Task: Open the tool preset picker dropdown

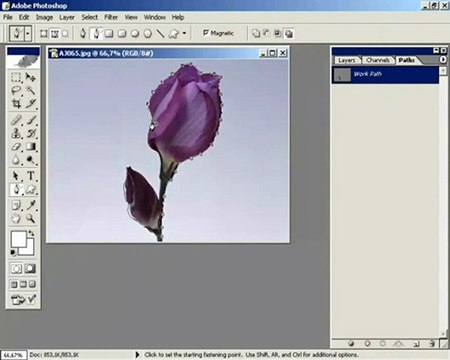Action: [27, 34]
